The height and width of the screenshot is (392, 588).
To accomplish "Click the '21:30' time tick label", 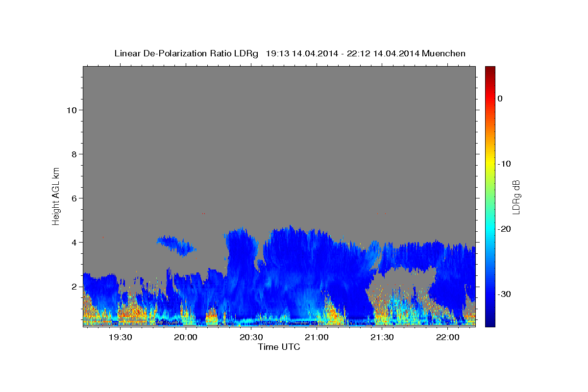I will coord(382,337).
